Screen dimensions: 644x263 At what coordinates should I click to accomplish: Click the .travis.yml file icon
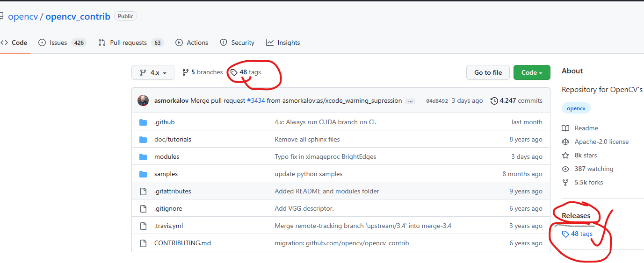[x=143, y=226]
